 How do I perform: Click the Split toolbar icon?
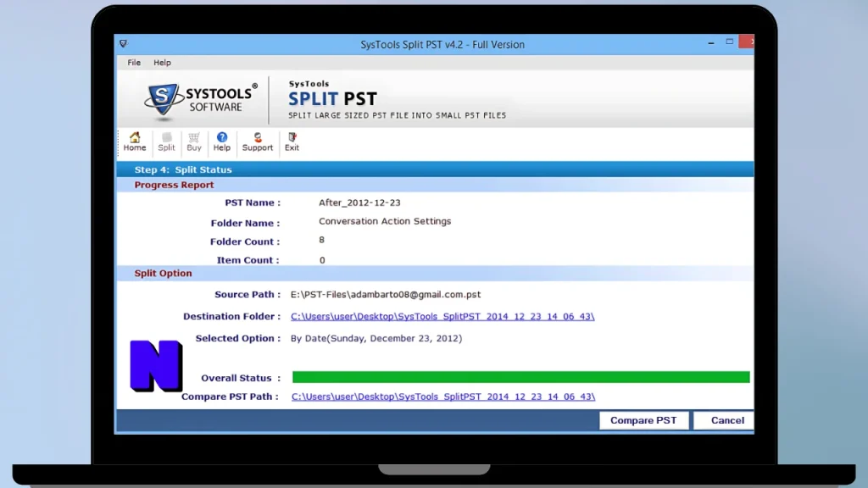pyautogui.click(x=166, y=141)
